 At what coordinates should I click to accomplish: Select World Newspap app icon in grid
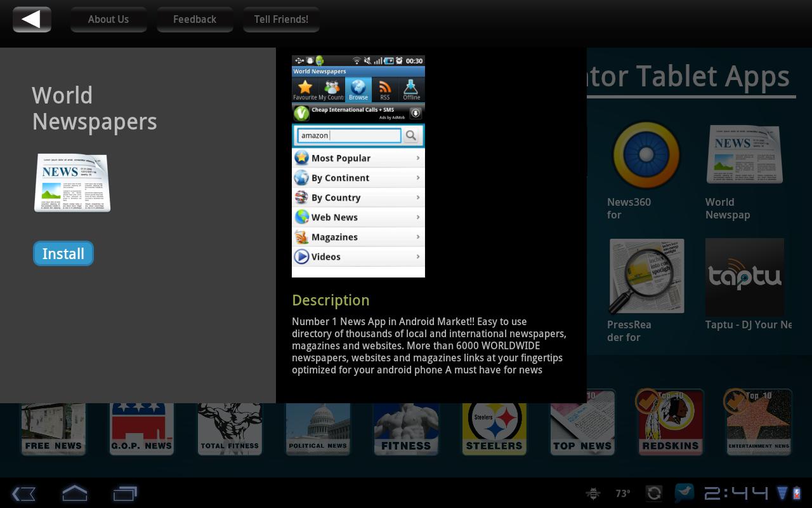tap(745, 154)
